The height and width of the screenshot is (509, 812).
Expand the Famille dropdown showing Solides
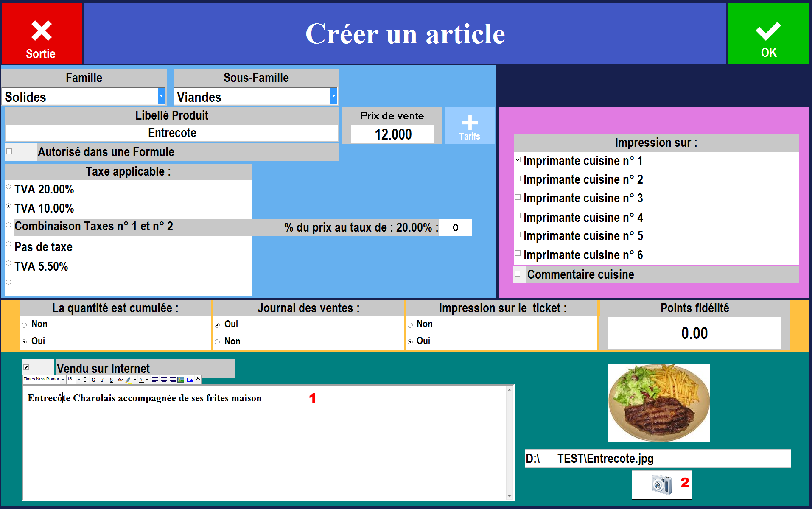point(161,96)
